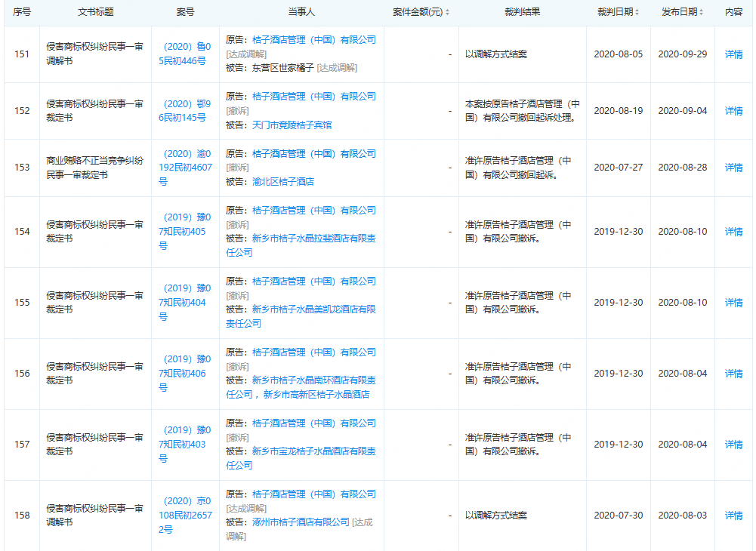Select defendant text 东营区世家橘子

[283, 68]
